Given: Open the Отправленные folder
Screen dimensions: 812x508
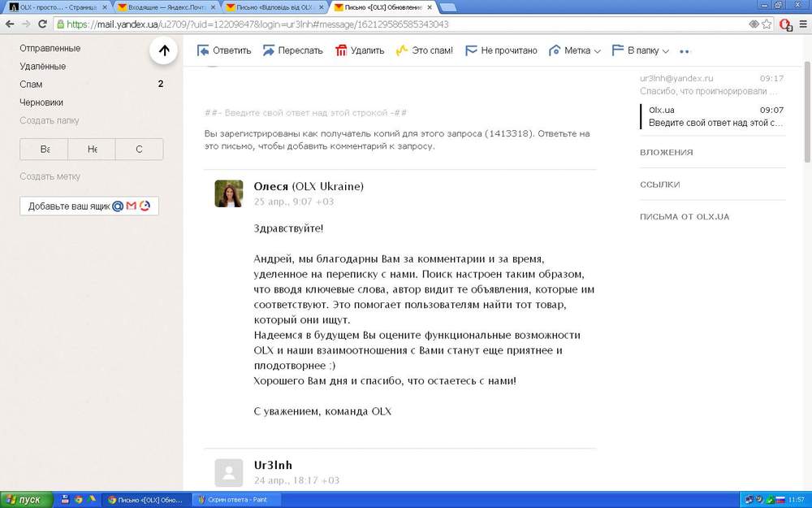Looking at the screenshot, I should 50,48.
